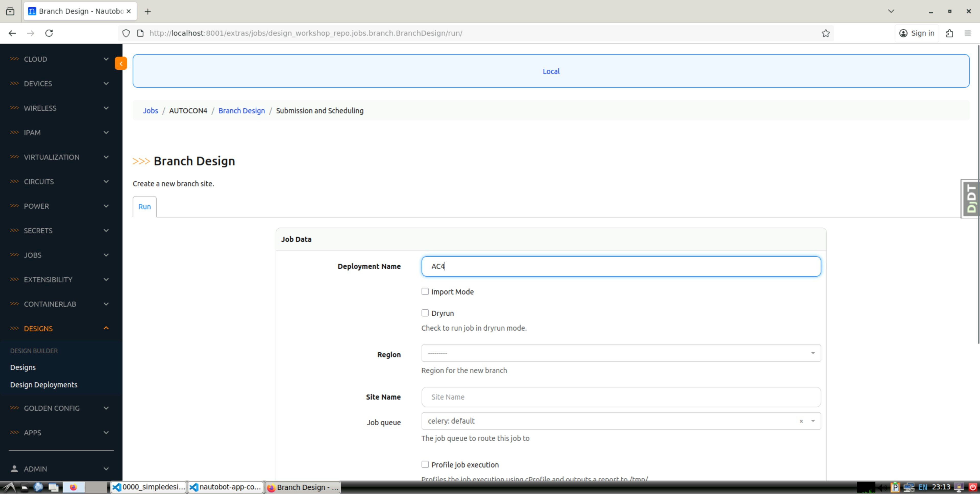Open Firefox extensions icon

pos(949,33)
